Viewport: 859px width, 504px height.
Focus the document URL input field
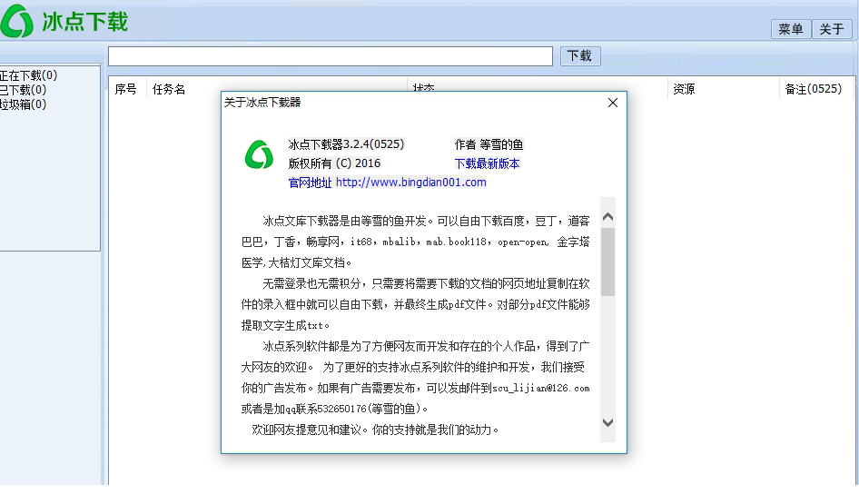[x=331, y=56]
